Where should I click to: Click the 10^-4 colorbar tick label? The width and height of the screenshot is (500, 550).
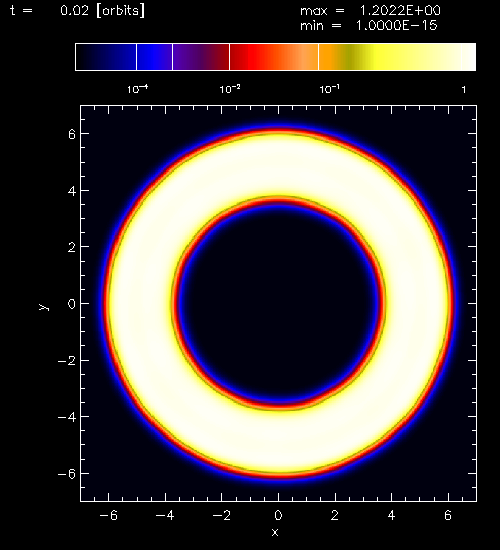tap(137, 89)
